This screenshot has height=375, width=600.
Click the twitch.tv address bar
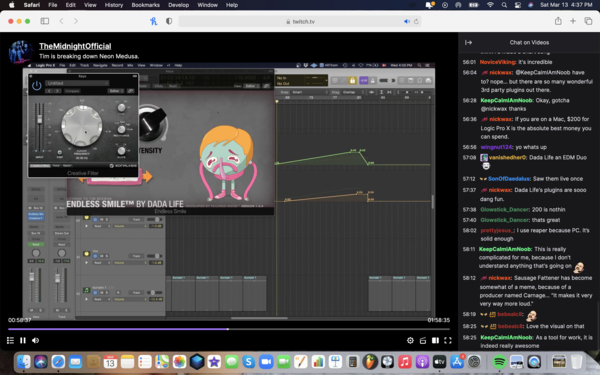[x=300, y=21]
